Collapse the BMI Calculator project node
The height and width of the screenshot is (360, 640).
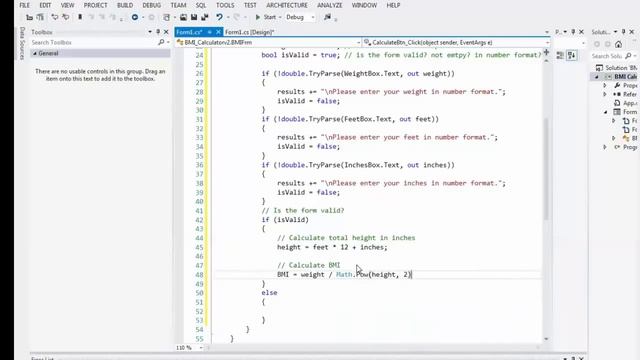pos(597,77)
